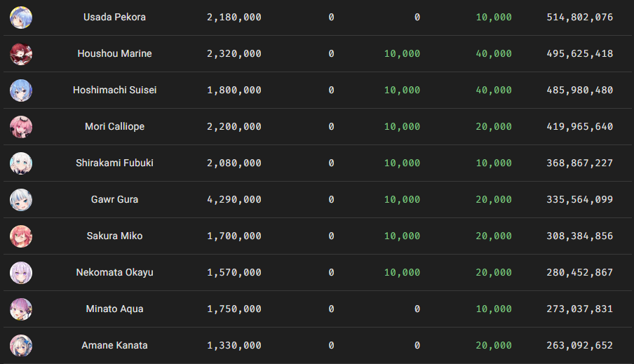Select Amane Kanata's avatar thumbnail
This screenshot has width=634, height=364.
coord(21,345)
